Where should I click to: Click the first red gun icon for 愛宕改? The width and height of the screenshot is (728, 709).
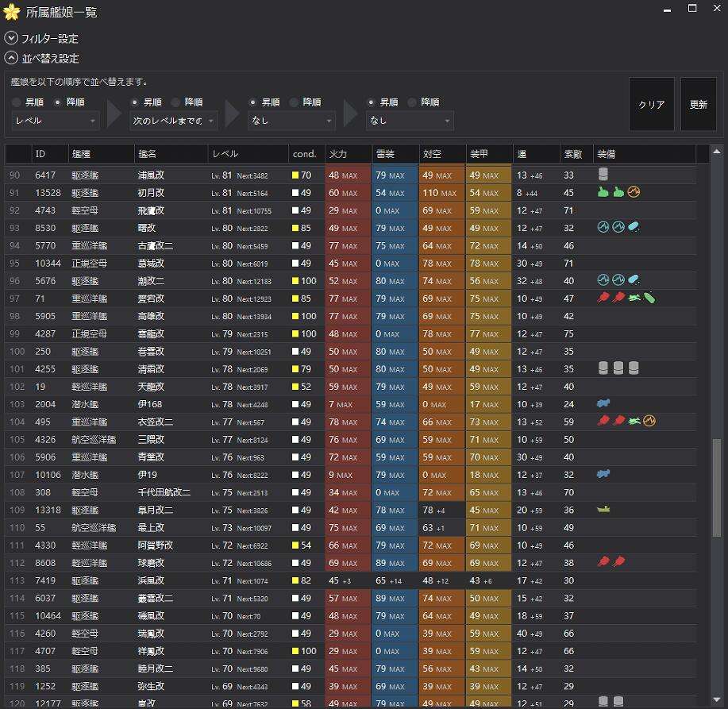click(x=603, y=298)
